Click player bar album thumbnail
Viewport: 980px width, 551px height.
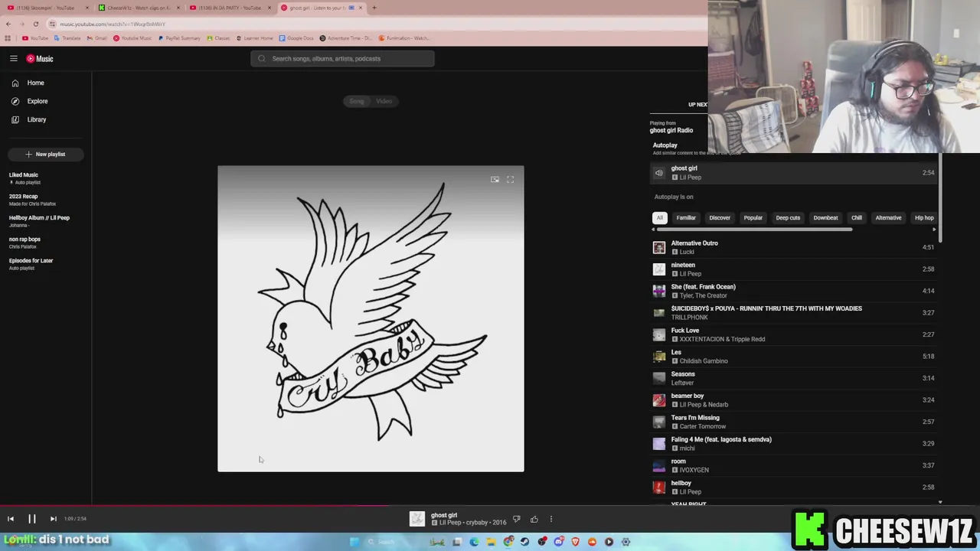coord(417,519)
